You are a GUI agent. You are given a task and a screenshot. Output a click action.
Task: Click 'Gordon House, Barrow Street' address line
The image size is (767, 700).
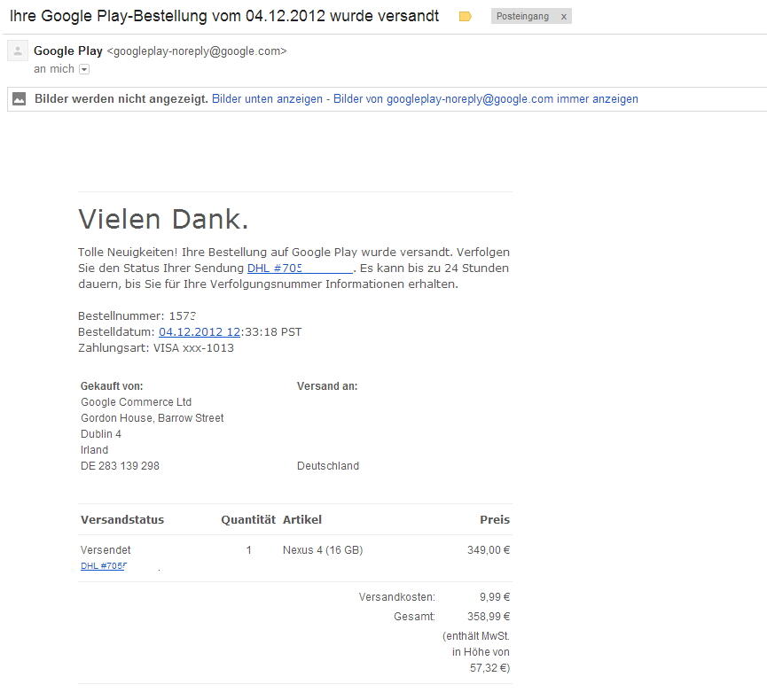[153, 418]
